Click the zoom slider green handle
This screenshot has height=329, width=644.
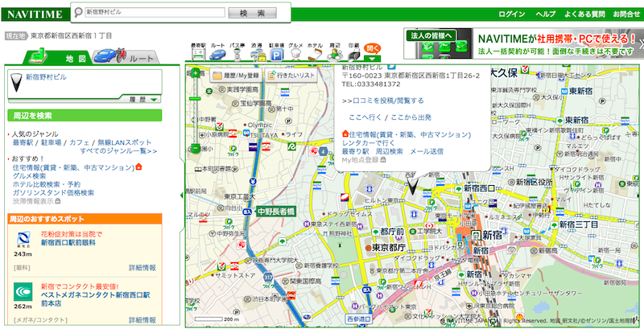point(195,99)
